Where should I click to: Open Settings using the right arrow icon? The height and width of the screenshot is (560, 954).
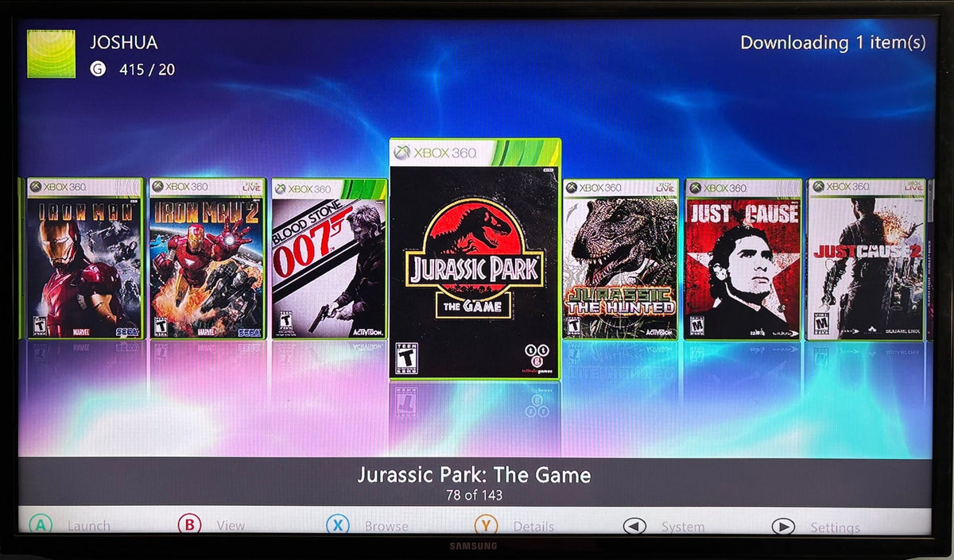783,526
